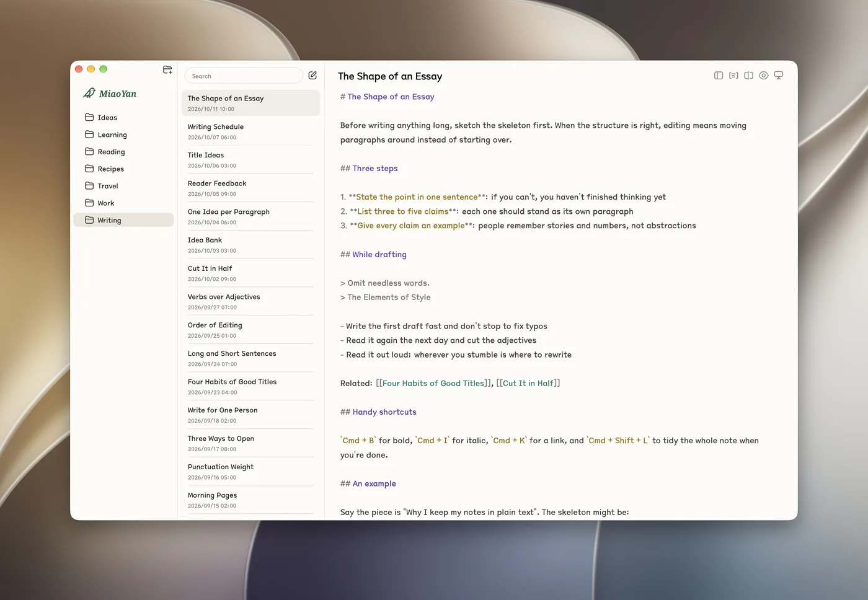The width and height of the screenshot is (868, 600).
Task: Open the 'Reader Feedback' note
Action: (x=250, y=188)
